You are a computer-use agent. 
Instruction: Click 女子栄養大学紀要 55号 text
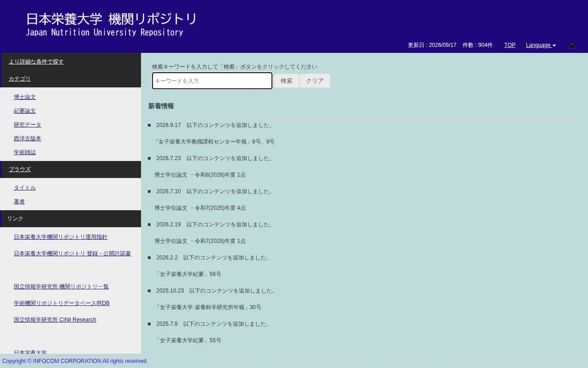tap(188, 340)
